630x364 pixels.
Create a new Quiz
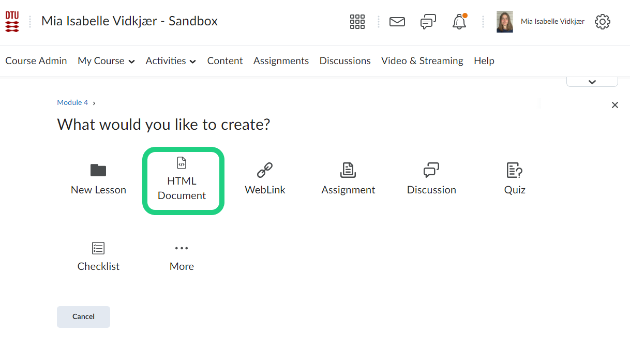pos(515,179)
